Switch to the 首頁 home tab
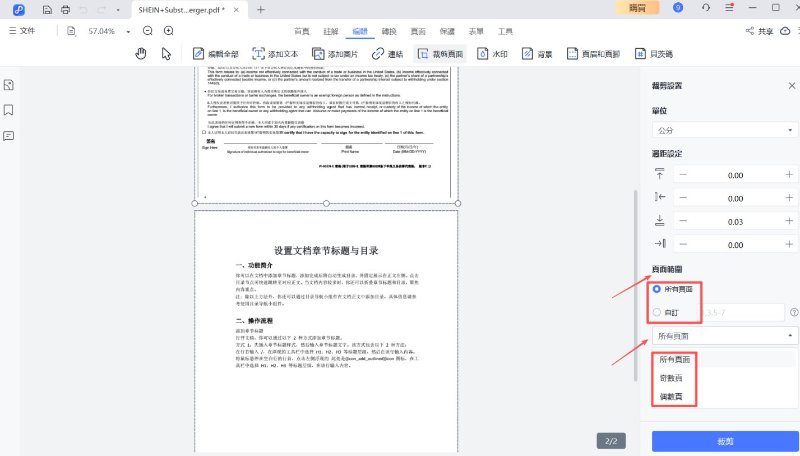Image resolution: width=800 pixels, height=456 pixels. (302, 31)
